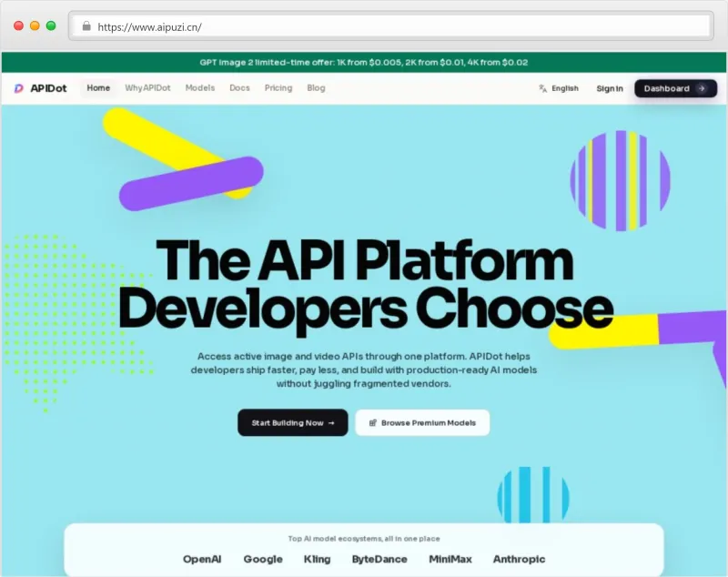
Task: Click the ByteDance ecosystem label
Action: pos(379,559)
